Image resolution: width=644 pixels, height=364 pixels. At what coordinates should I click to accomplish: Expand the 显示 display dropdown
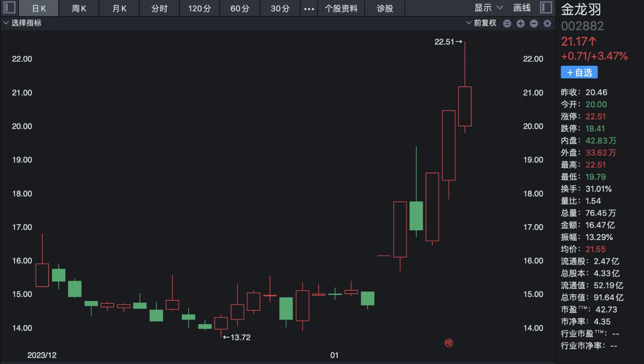488,8
